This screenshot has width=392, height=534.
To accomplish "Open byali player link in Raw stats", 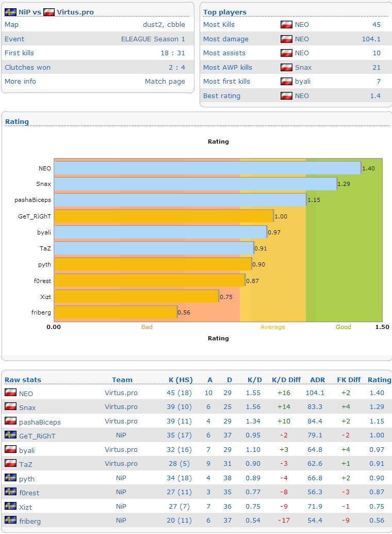I will click(27, 450).
